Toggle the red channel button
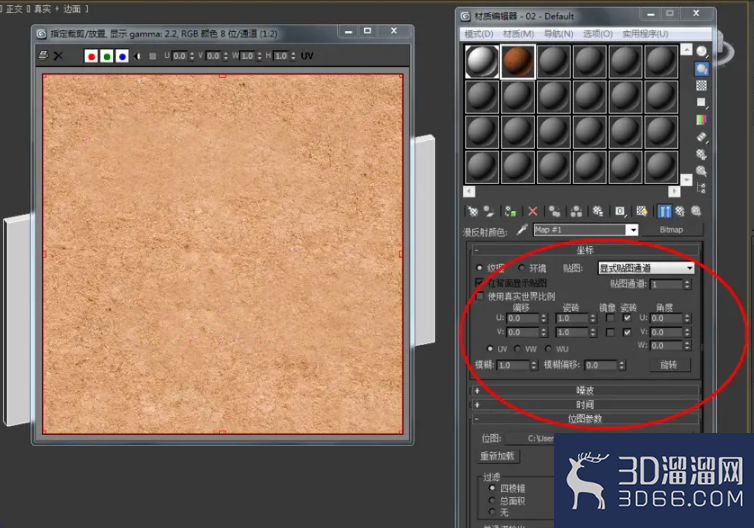 [91, 57]
